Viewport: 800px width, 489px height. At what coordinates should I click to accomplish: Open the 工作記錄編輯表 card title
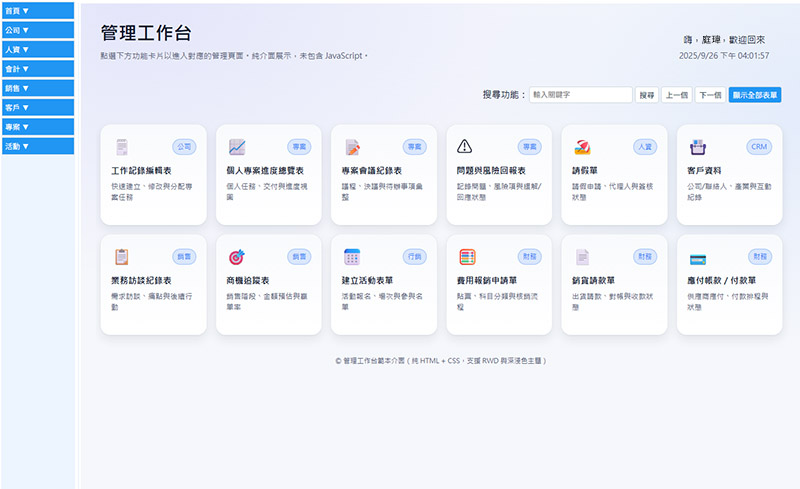[x=141, y=170]
